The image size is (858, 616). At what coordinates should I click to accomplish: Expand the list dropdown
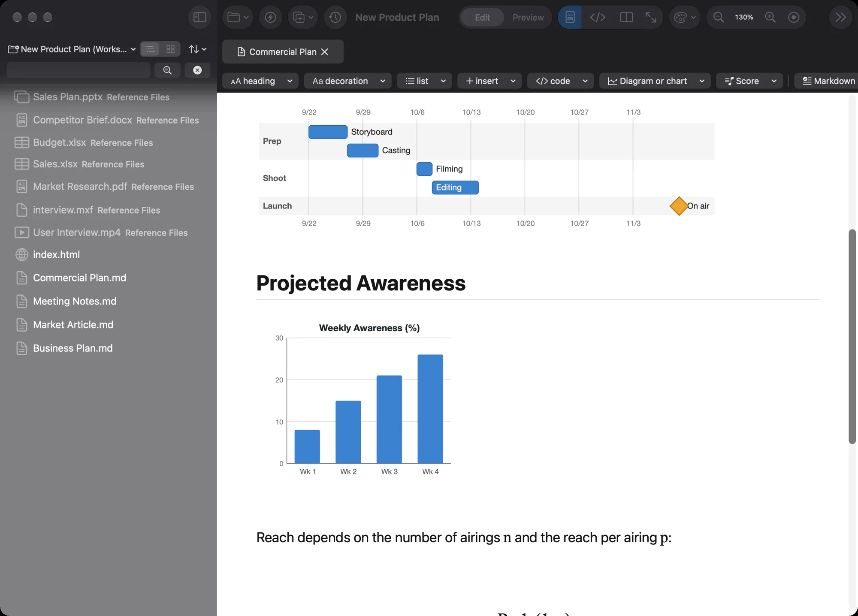[x=424, y=81]
